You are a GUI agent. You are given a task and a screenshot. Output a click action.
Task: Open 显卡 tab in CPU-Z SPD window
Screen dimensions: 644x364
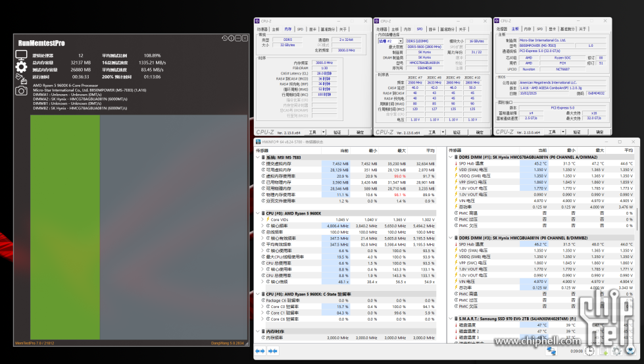click(x=432, y=29)
